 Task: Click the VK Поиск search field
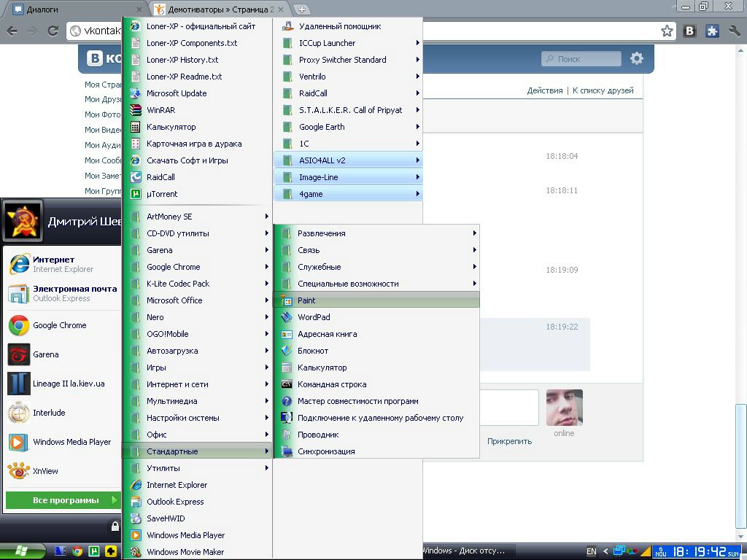[x=581, y=59]
